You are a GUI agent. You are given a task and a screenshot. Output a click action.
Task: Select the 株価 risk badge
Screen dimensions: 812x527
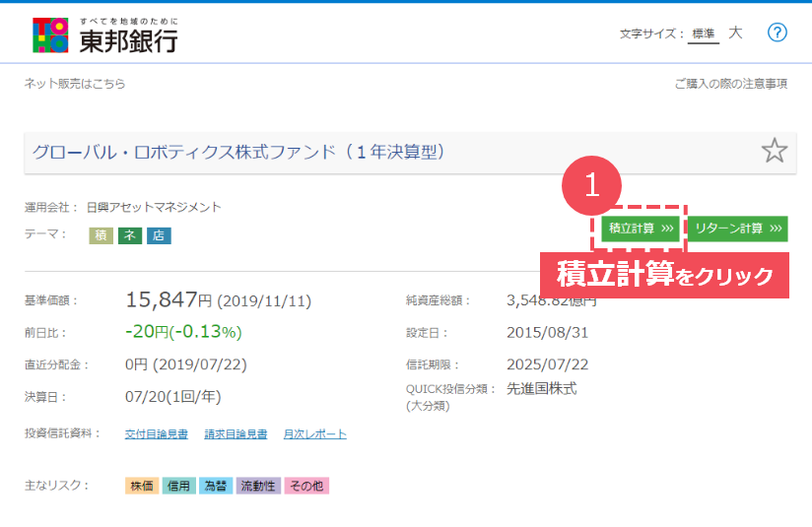point(142,486)
